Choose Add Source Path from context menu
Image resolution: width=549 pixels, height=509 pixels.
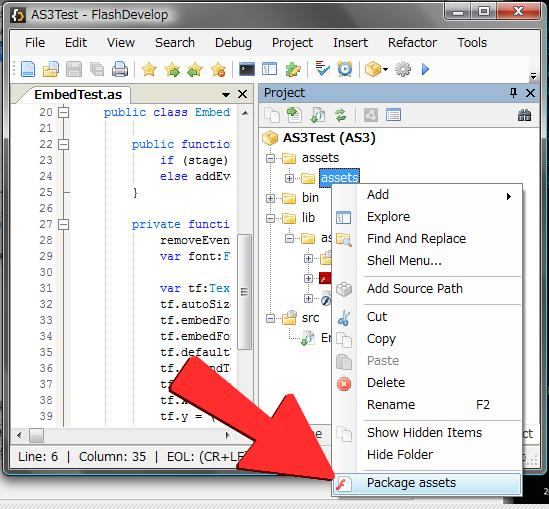[x=427, y=289]
